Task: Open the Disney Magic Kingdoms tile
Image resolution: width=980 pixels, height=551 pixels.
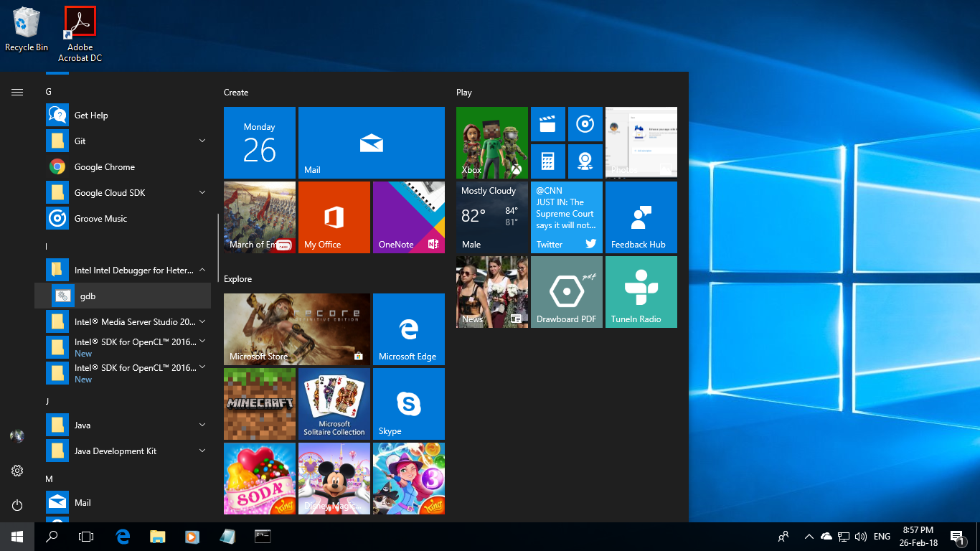Action: coord(334,479)
